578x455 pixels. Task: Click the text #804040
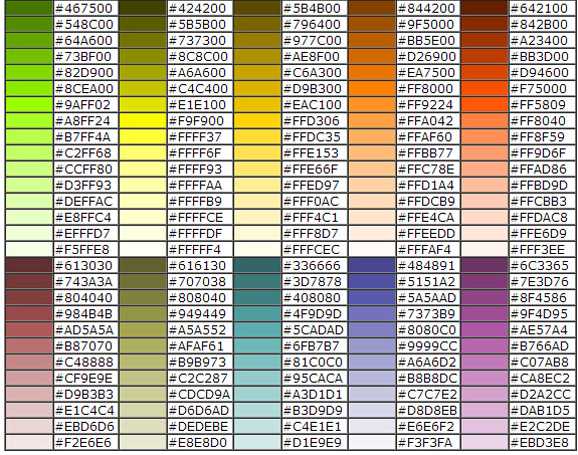click(x=84, y=298)
